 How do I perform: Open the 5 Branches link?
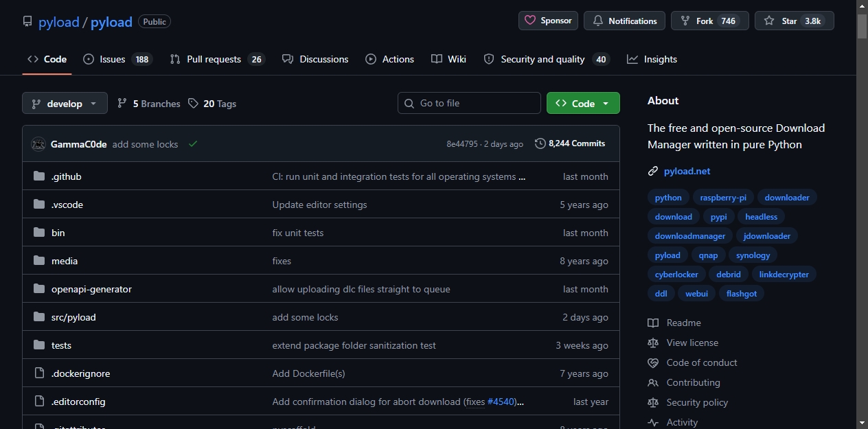[149, 103]
